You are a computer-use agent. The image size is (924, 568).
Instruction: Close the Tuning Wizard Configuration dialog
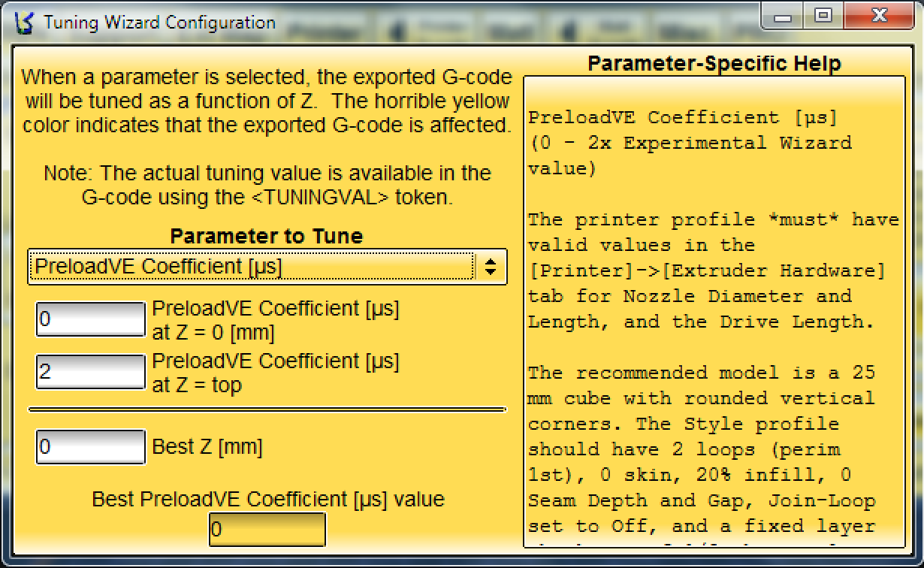pyautogui.click(x=880, y=17)
